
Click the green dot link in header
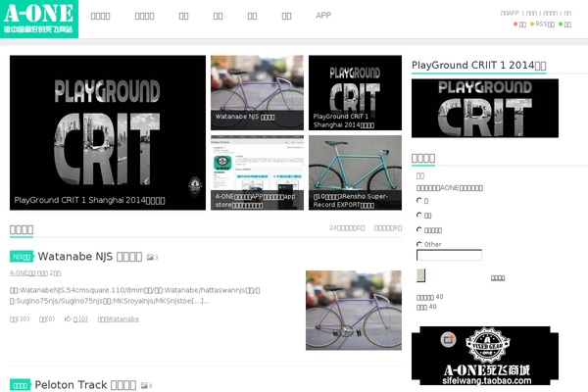pos(564,24)
